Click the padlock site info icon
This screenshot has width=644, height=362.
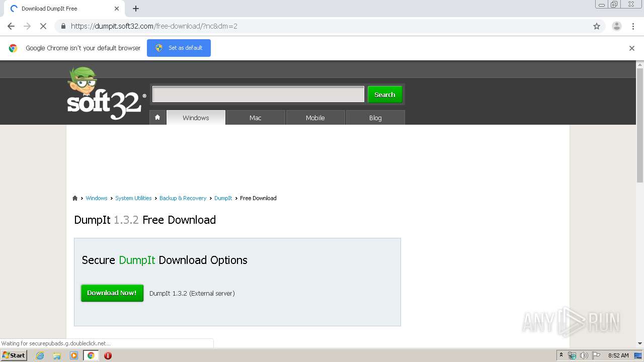point(63,26)
